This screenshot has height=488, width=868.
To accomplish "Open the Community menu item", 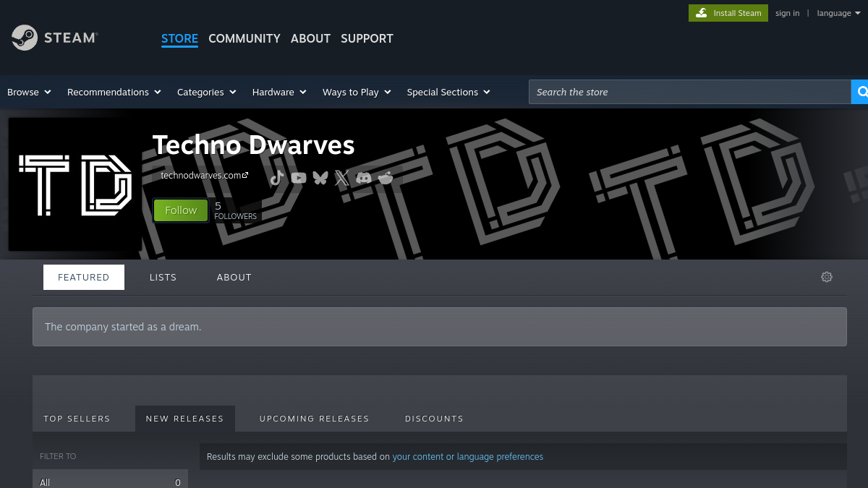I will point(244,38).
